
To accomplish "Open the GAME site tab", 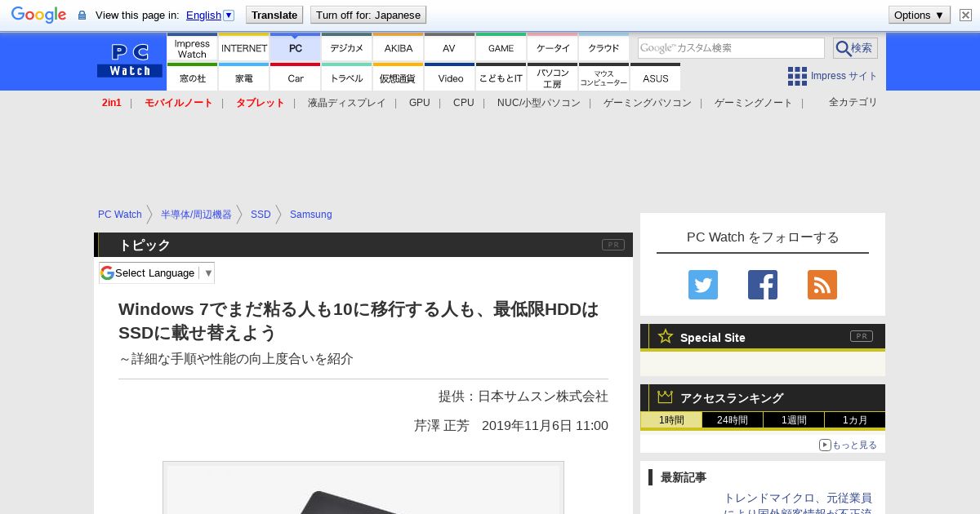I will click(501, 47).
